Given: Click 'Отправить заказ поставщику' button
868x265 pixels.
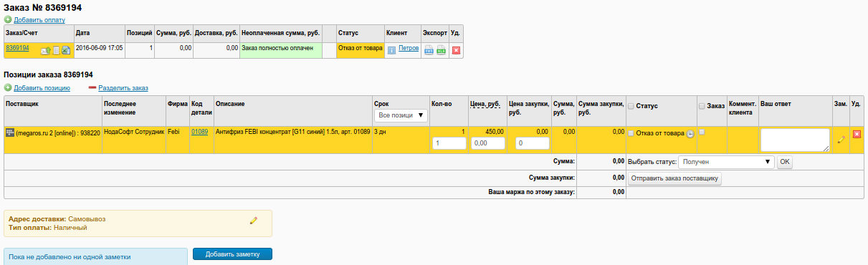Looking at the screenshot, I should (x=674, y=179).
